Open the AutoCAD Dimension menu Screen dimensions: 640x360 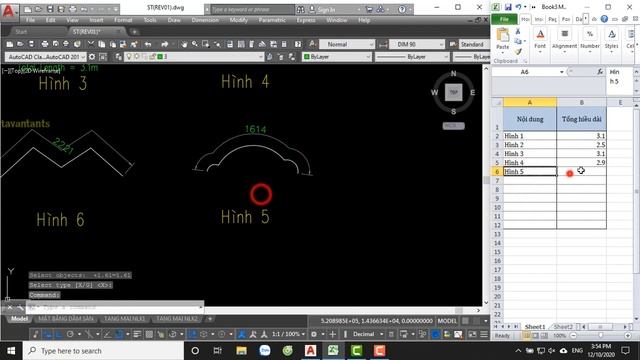click(205, 20)
